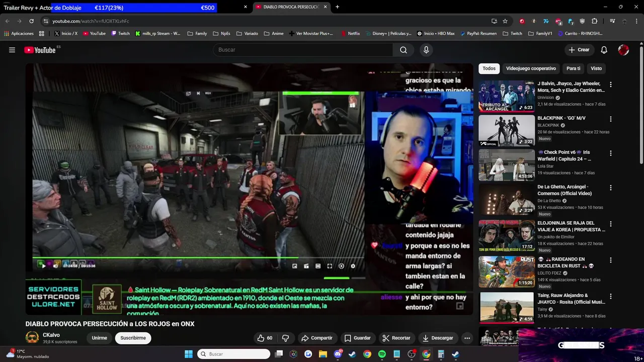Open File Explorer from the taskbar
This screenshot has height=362, width=644.
click(x=323, y=354)
